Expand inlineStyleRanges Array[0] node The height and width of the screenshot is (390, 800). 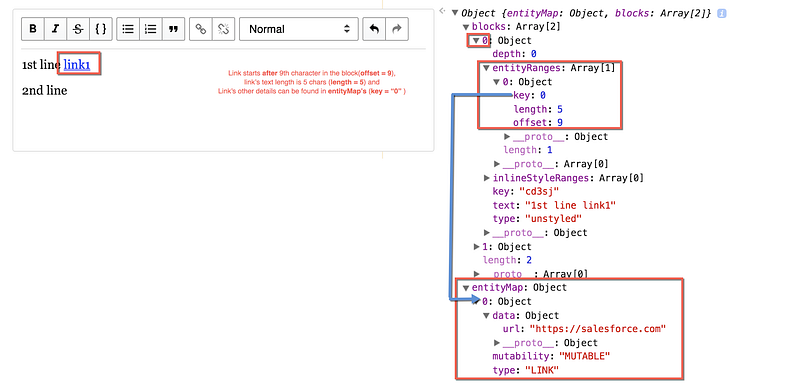(x=486, y=178)
